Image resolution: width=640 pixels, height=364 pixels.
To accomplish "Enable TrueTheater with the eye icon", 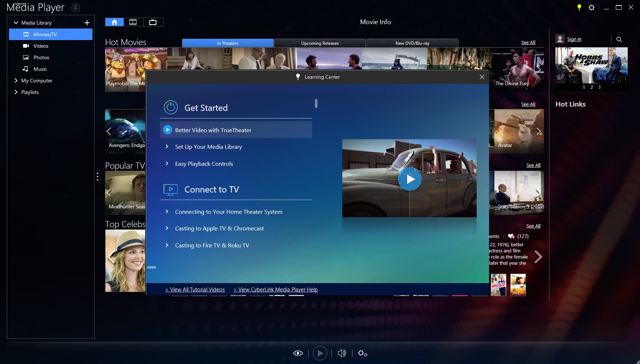I will (298, 353).
